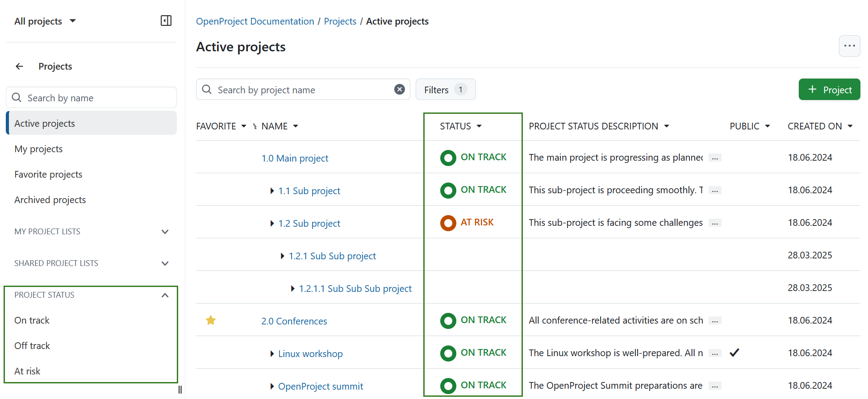Expand the 1.1 Sub project row
Viewport: 868px width, 399px height.
272,191
